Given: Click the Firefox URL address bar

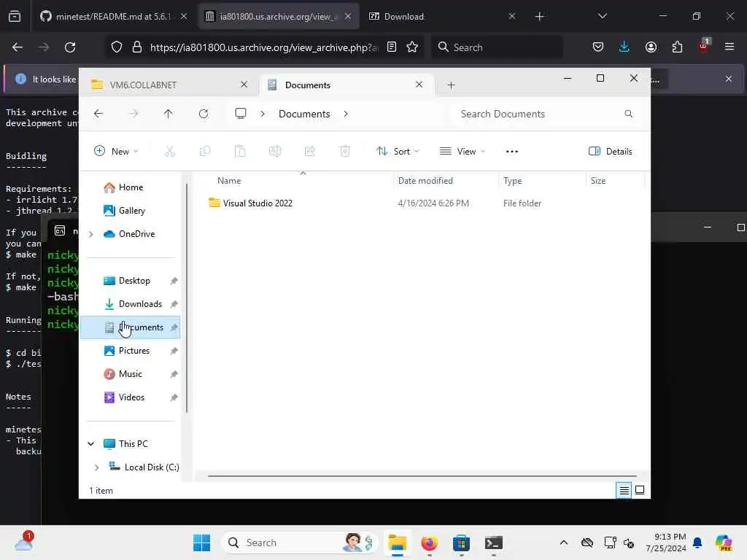Looking at the screenshot, I should click(x=264, y=47).
